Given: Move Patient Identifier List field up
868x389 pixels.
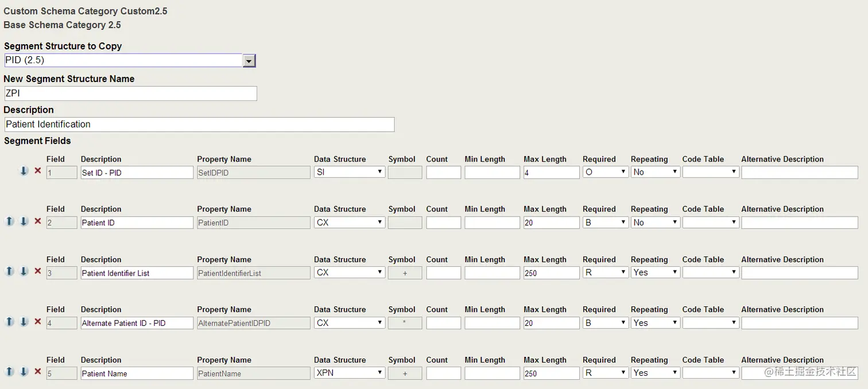Looking at the screenshot, I should [x=10, y=271].
